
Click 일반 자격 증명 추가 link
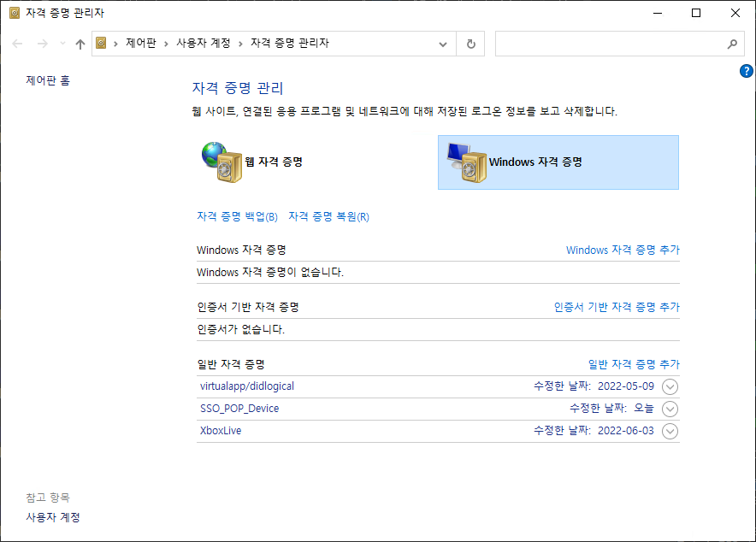(x=634, y=364)
